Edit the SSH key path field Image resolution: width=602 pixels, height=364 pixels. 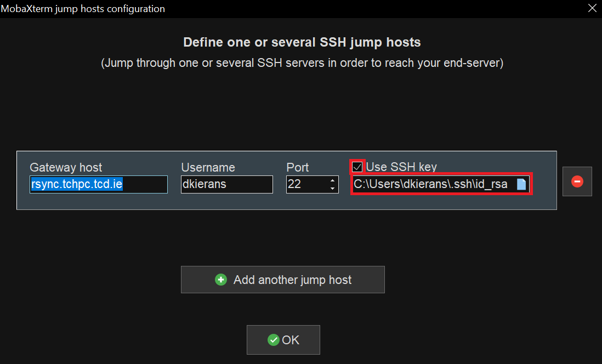coord(433,184)
